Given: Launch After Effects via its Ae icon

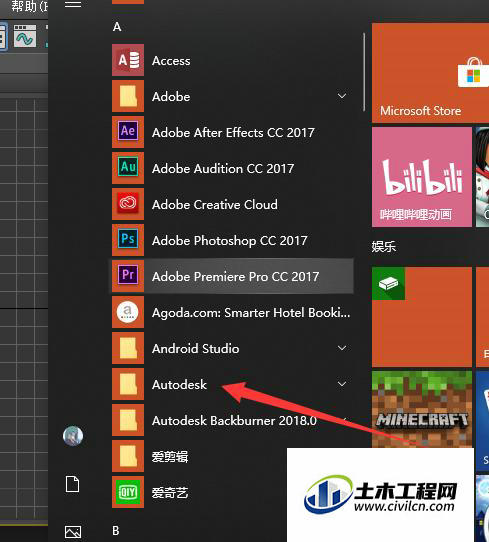Looking at the screenshot, I should tap(128, 132).
